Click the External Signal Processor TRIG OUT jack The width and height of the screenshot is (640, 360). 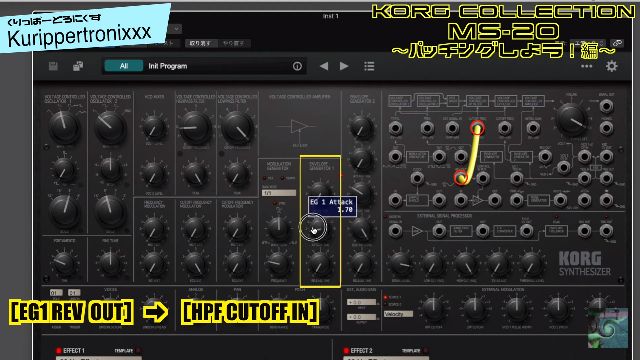(607, 231)
